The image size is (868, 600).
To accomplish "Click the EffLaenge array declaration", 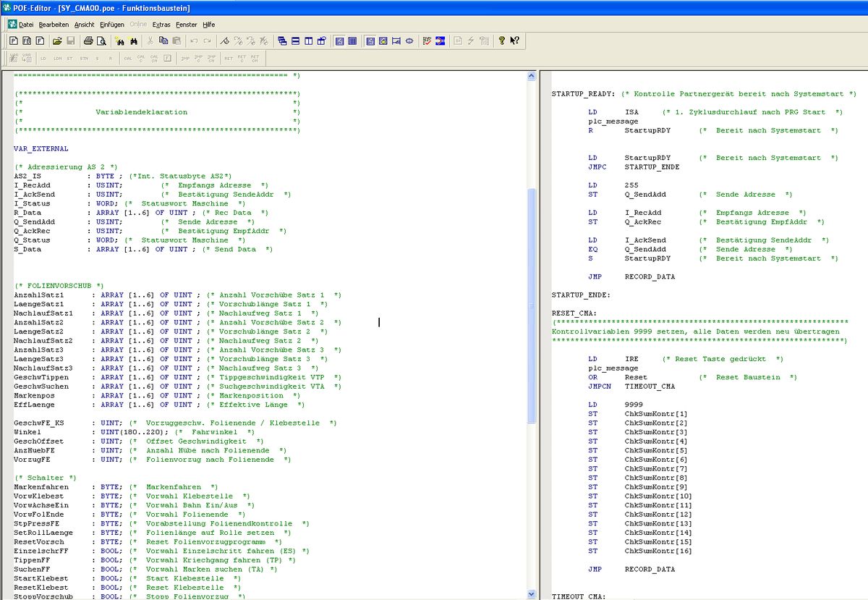I will (159, 405).
